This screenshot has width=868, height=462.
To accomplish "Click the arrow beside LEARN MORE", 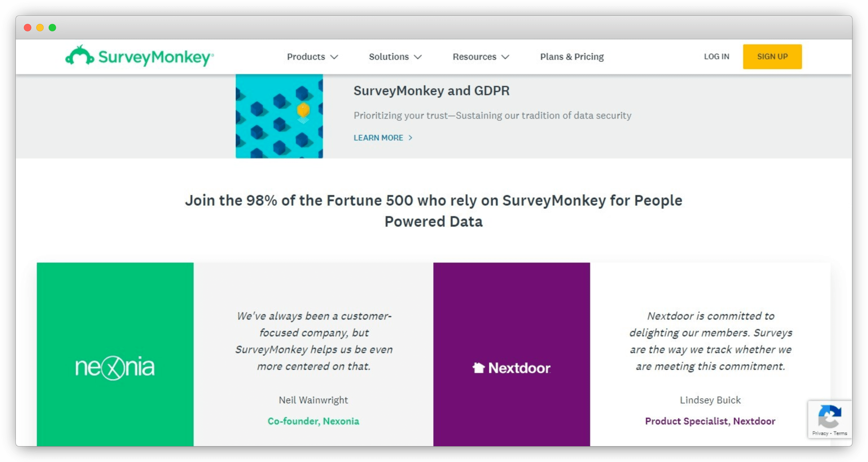I will pyautogui.click(x=410, y=138).
